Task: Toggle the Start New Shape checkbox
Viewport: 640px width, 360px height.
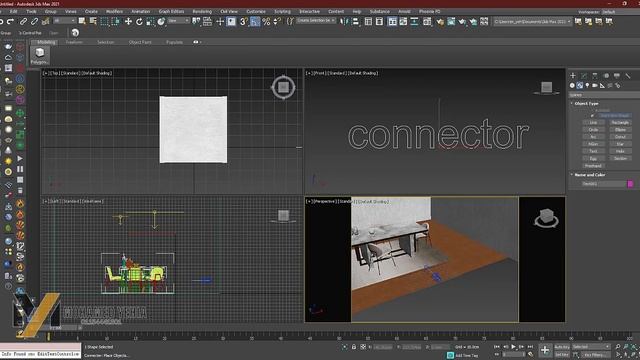Action: pyautogui.click(x=592, y=116)
